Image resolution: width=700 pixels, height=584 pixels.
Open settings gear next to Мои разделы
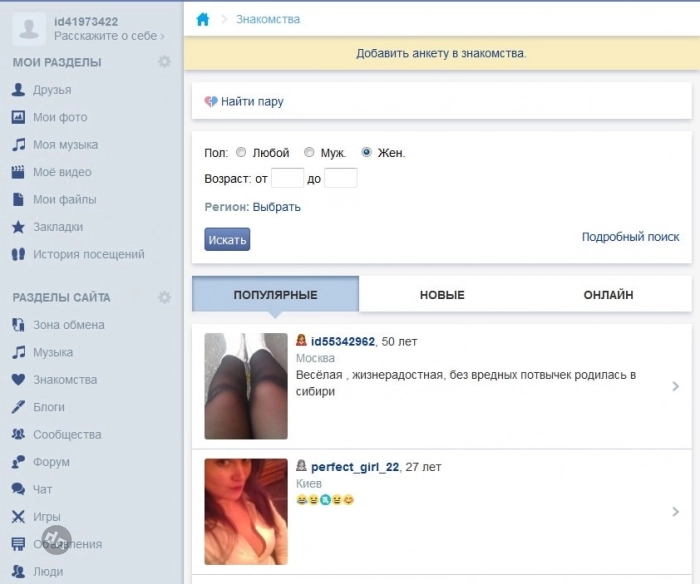tap(164, 62)
